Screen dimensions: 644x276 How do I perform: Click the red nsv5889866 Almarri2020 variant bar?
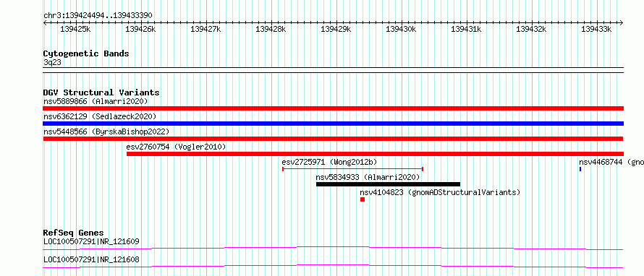[333, 108]
